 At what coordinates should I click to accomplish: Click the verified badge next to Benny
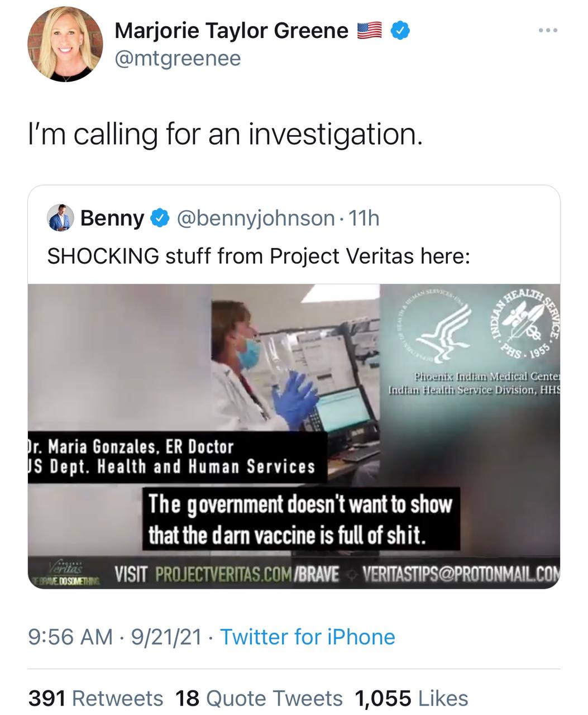tap(160, 218)
